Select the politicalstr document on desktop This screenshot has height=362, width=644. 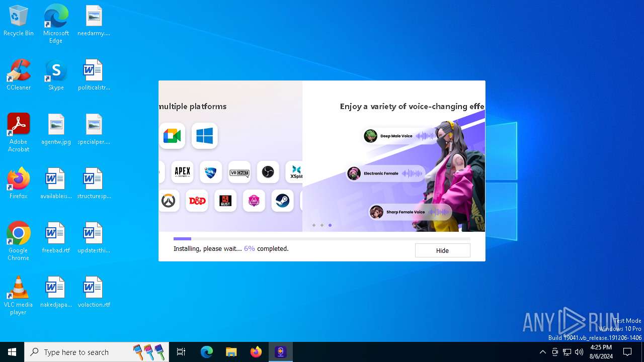coord(94,75)
